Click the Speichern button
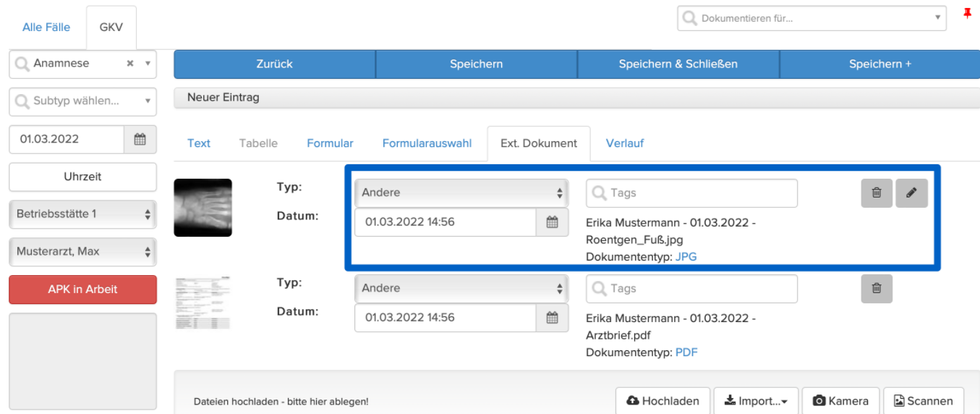980x414 pixels. (476, 64)
